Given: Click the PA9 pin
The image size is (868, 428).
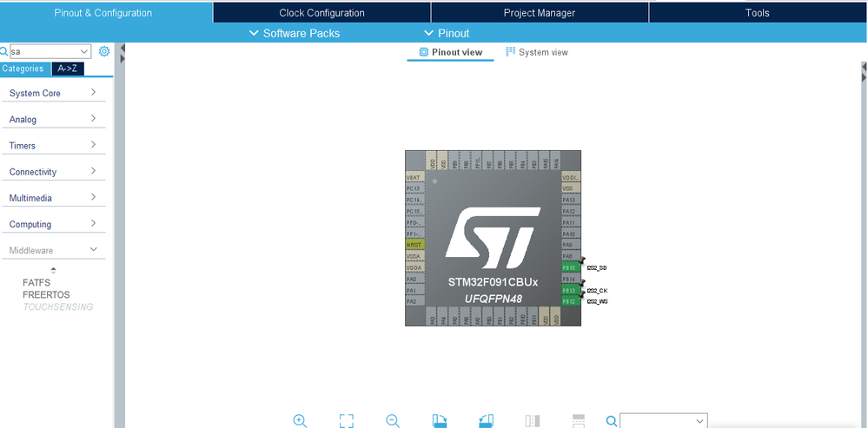Looking at the screenshot, I should [571, 245].
